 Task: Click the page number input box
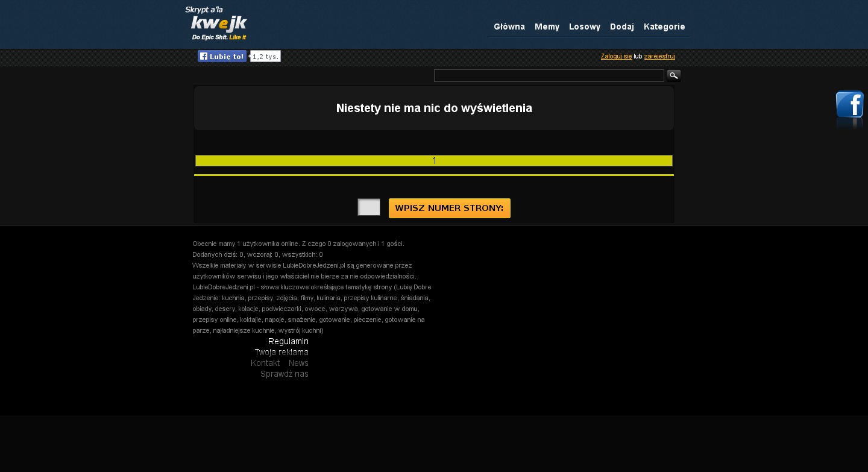[x=369, y=207]
